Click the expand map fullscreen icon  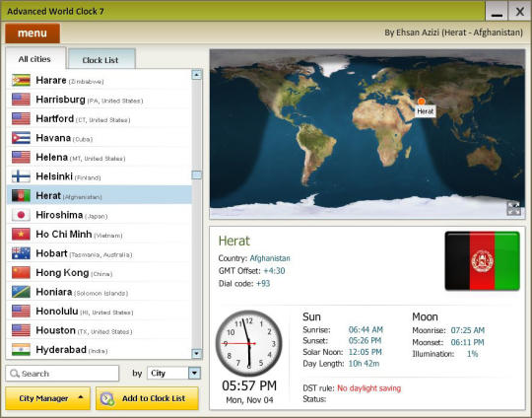(513, 208)
